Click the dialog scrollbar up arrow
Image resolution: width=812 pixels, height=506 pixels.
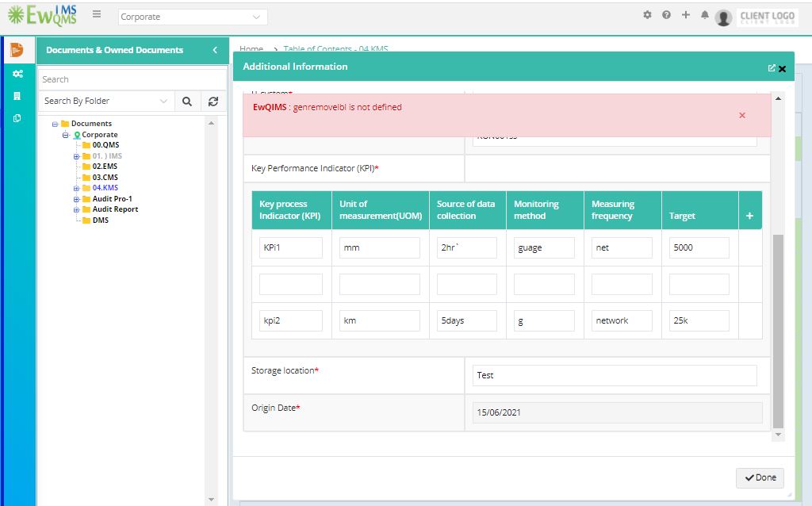point(778,98)
